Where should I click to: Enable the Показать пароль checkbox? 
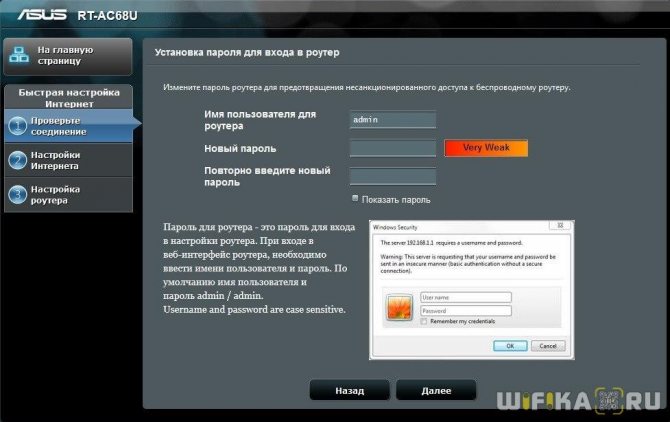(355, 198)
